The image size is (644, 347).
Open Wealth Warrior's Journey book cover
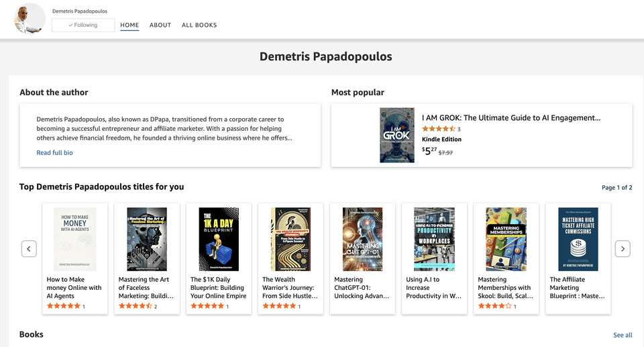click(290, 239)
